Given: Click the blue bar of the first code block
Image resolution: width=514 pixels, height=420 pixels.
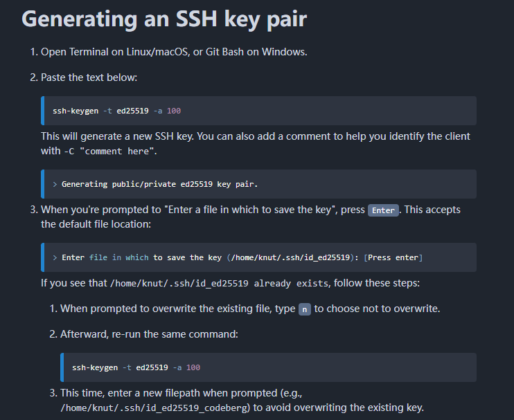Looking at the screenshot, I should (43, 111).
